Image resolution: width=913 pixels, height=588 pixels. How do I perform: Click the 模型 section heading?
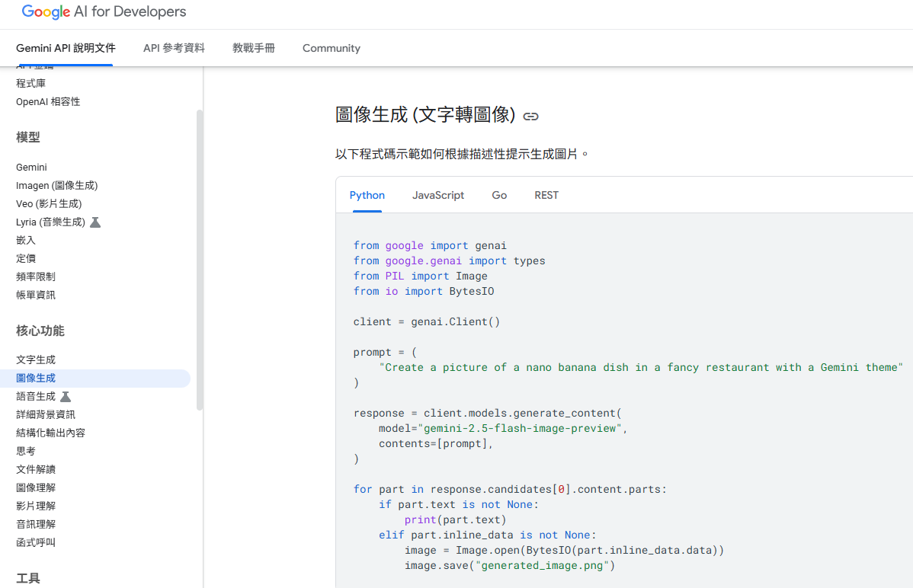[x=28, y=137]
